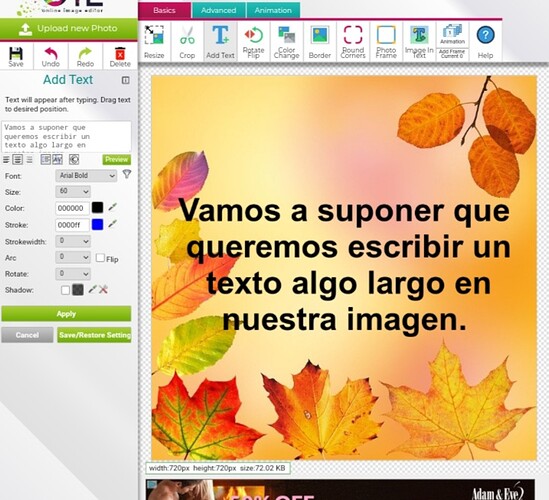Click Save/Restore Setting button

(x=94, y=335)
